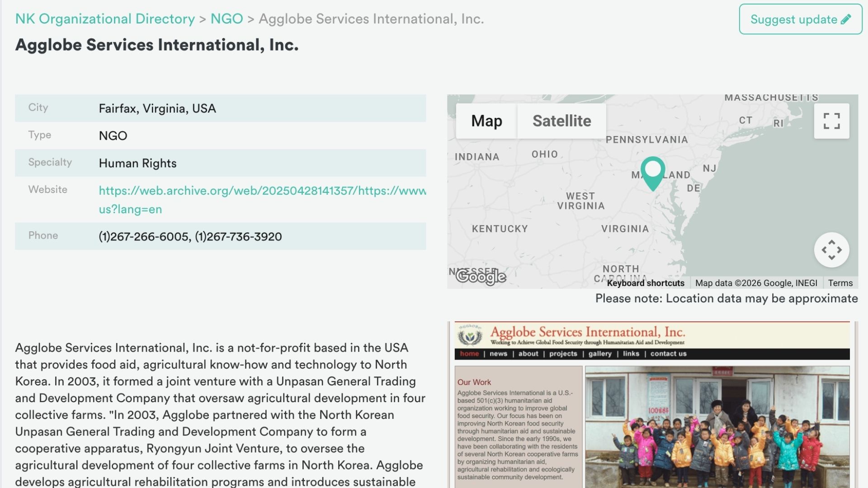Go to NGO breadcrumb link
The image size is (868, 488).
pyautogui.click(x=226, y=19)
